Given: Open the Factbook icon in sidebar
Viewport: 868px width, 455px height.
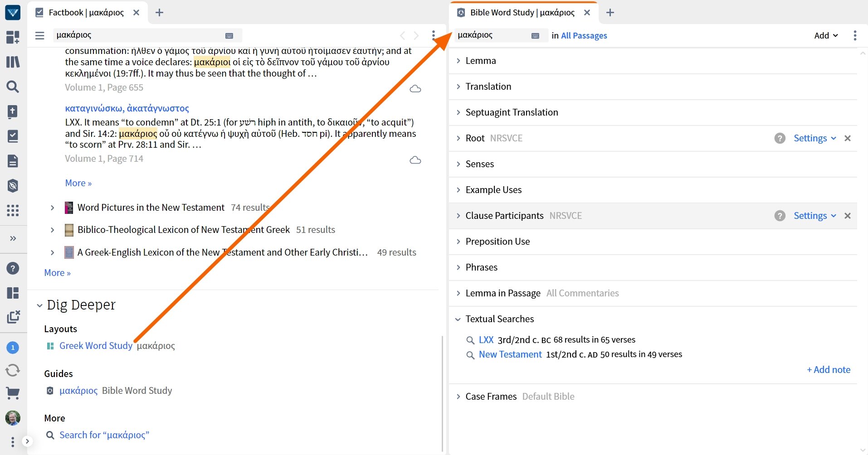Looking at the screenshot, I should 13,111.
